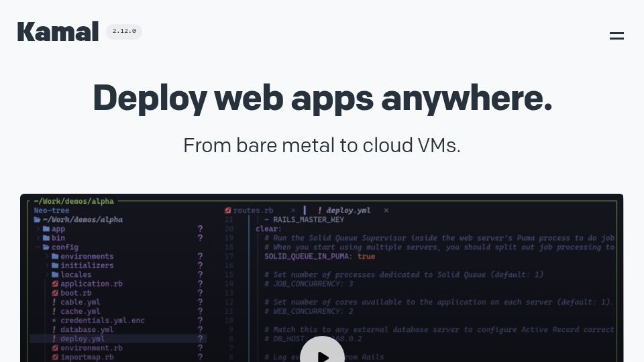Click the 'SOLID_QUEUE_IN_PUMA: true' line
This screenshot has height=362, width=644.
(320, 257)
